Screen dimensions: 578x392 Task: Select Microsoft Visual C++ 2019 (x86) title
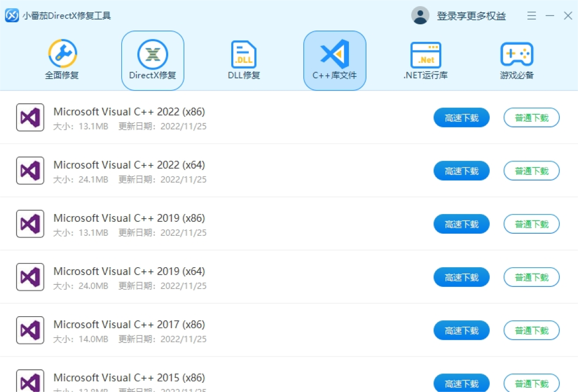(129, 218)
